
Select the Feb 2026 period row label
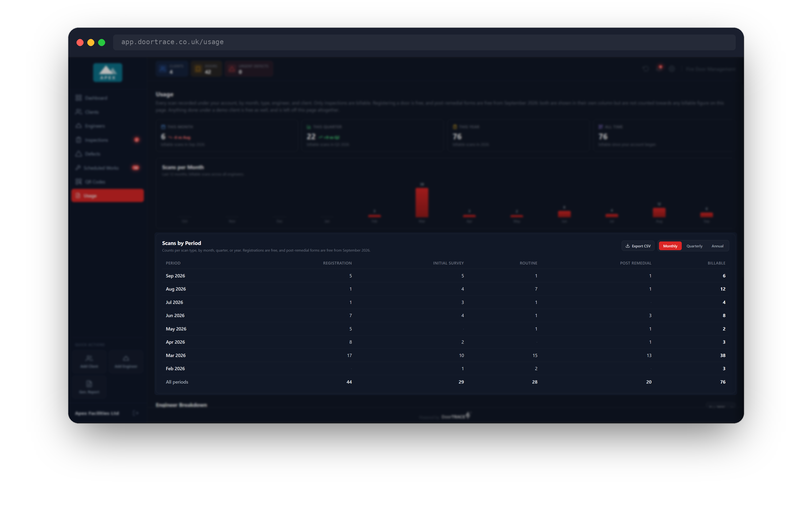175,368
